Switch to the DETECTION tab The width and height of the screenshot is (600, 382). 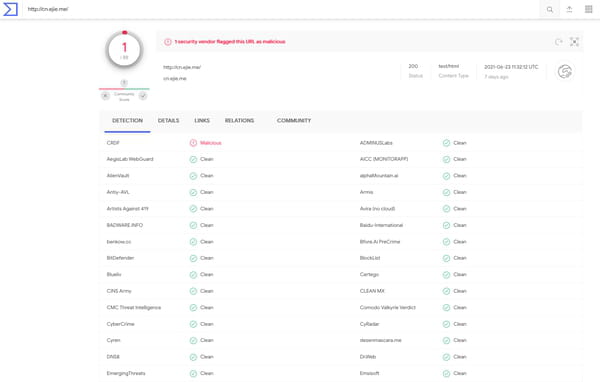pyautogui.click(x=127, y=121)
